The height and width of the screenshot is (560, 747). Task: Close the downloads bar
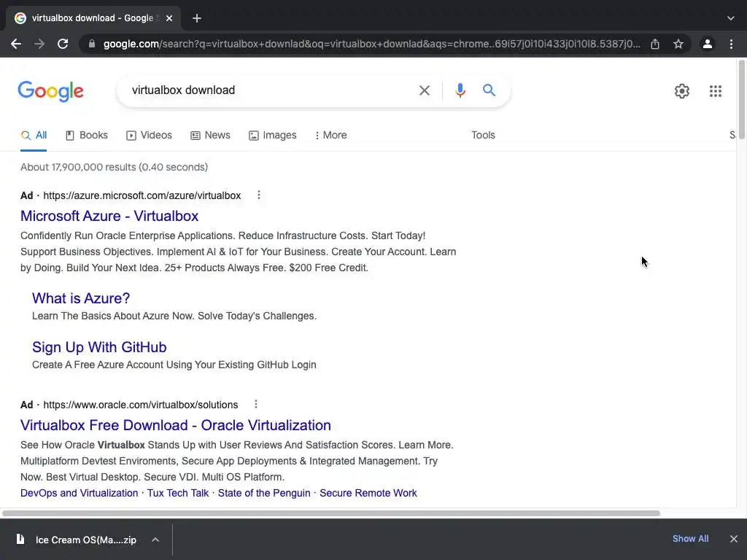click(734, 539)
